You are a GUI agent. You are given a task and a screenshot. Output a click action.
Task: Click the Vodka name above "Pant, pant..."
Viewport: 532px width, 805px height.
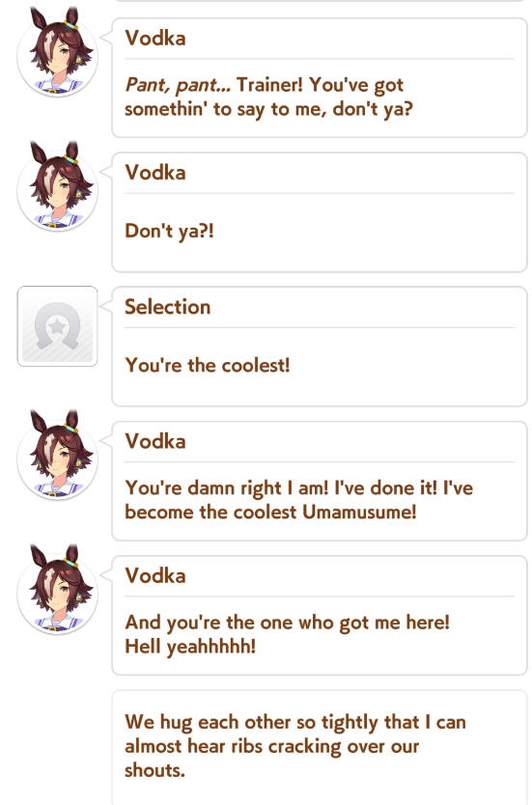pyautogui.click(x=155, y=39)
